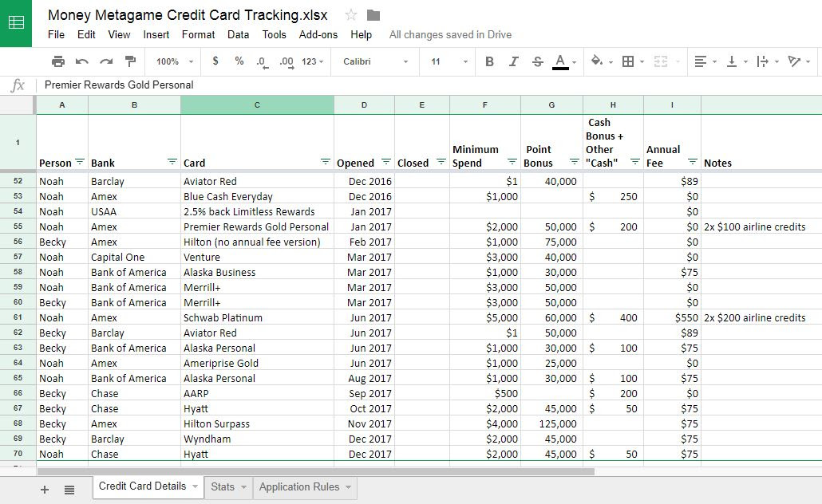
Task: Open the Minimum Spend column filter
Action: (512, 161)
